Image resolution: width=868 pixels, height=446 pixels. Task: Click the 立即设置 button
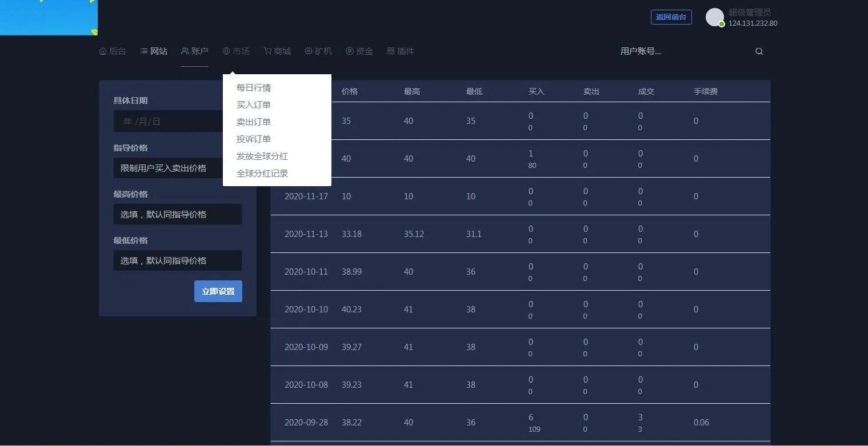(x=218, y=291)
